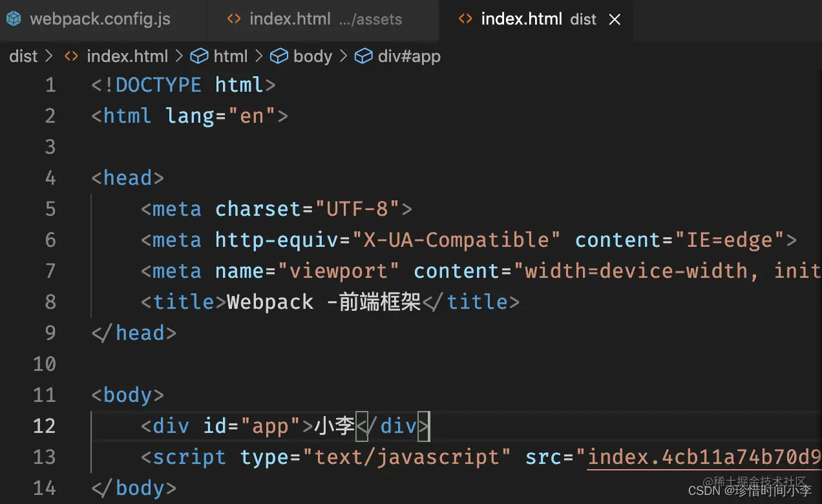Image resolution: width=822 pixels, height=504 pixels.
Task: Close the index.html dist tab
Action: [615, 19]
